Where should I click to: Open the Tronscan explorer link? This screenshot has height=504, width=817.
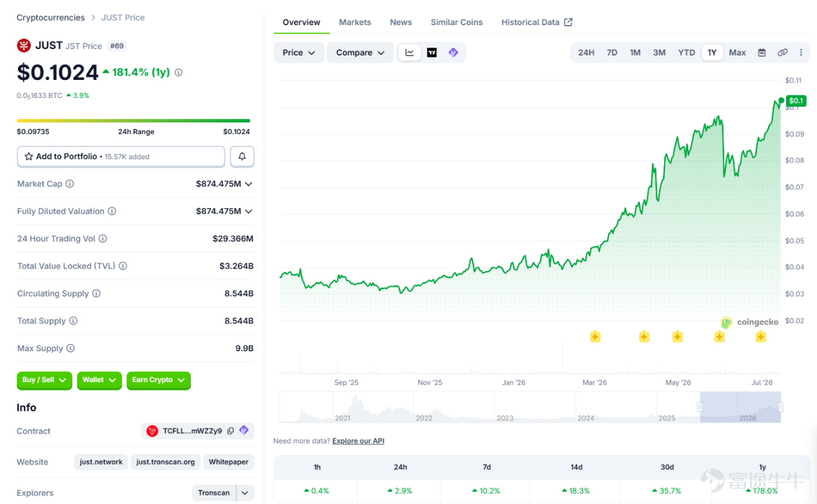click(214, 493)
